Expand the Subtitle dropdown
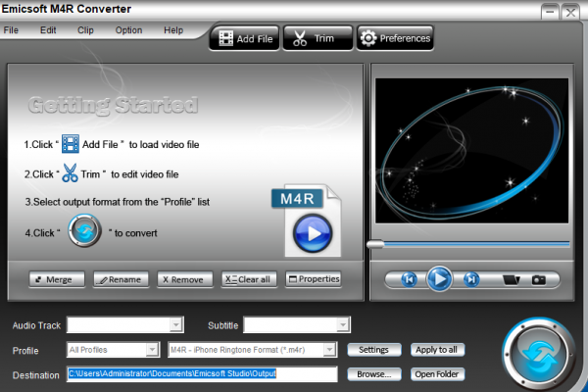The height and width of the screenshot is (392, 588). click(343, 324)
